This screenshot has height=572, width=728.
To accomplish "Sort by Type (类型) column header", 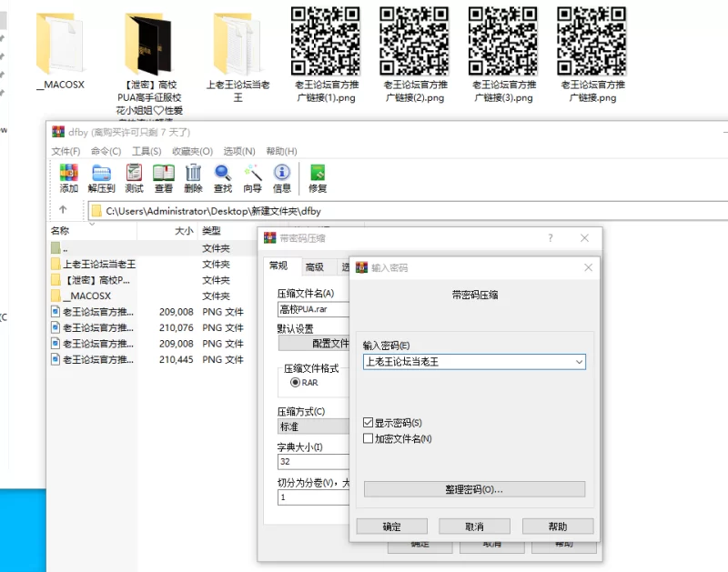I will coord(227,231).
